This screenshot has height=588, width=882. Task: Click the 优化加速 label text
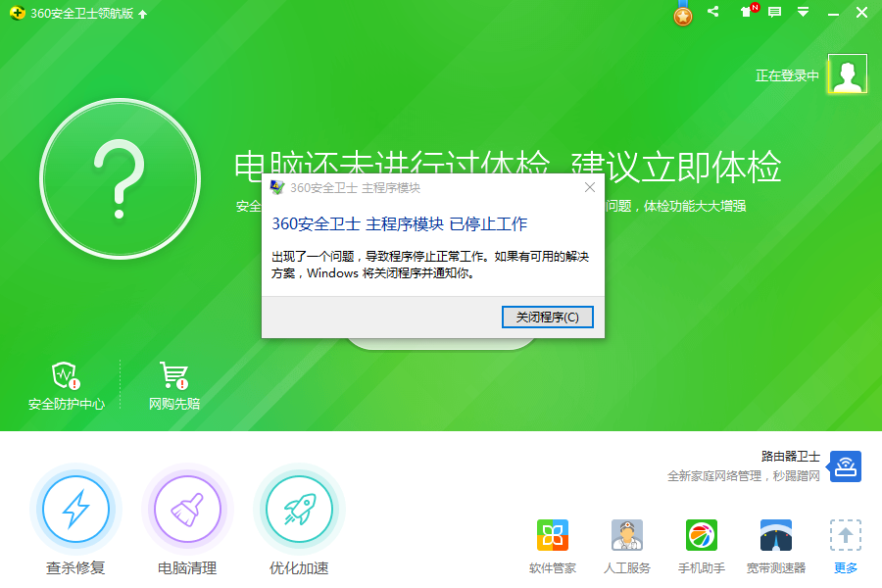(x=299, y=568)
